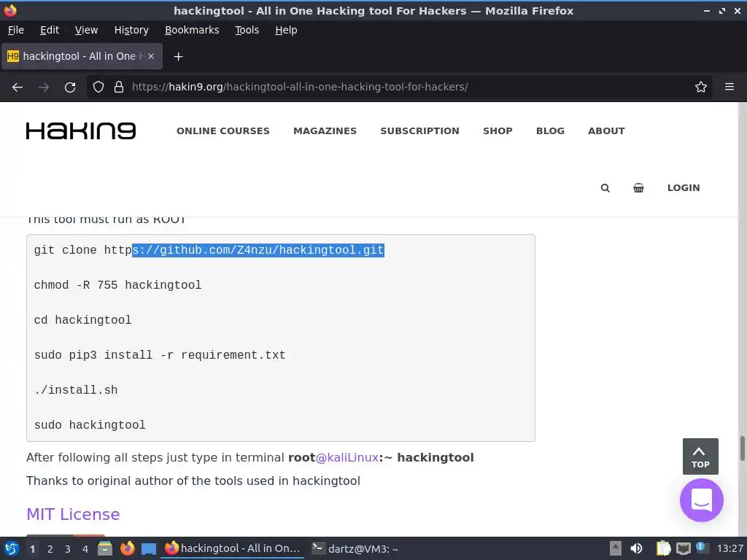Click the MIT License heading link

73,514
